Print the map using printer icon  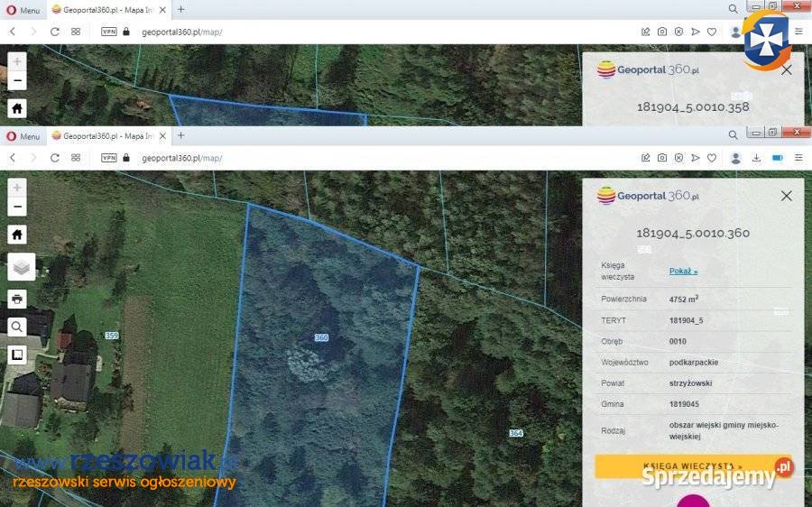[x=17, y=299]
